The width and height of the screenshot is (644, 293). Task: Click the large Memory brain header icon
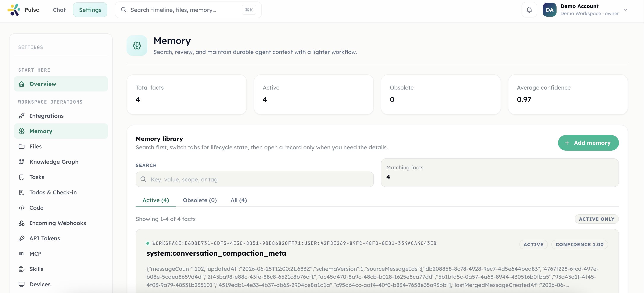pyautogui.click(x=137, y=46)
